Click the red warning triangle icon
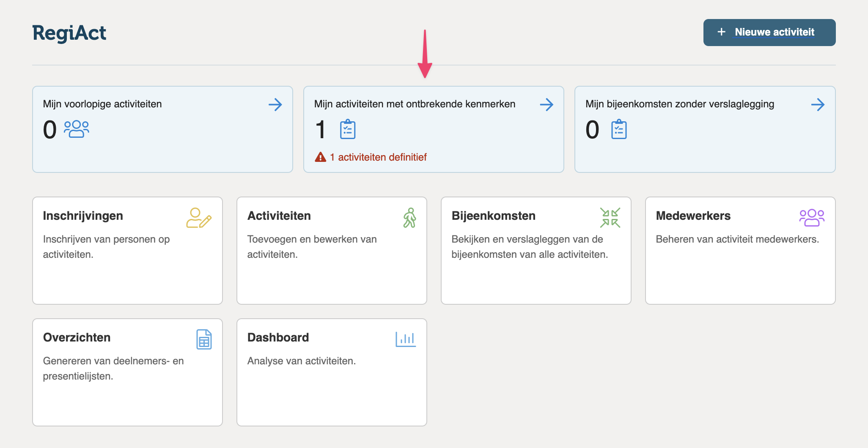868x448 pixels. pyautogui.click(x=321, y=157)
